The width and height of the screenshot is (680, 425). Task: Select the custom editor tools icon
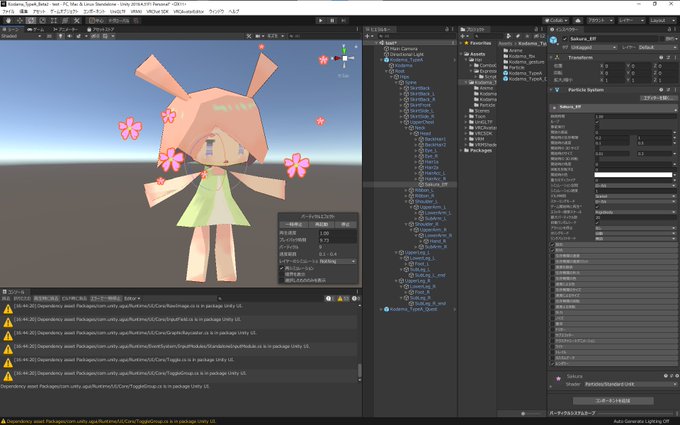pyautogui.click(x=77, y=20)
